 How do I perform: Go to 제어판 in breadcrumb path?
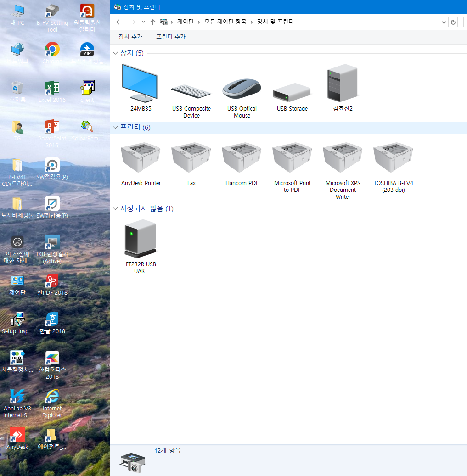186,22
